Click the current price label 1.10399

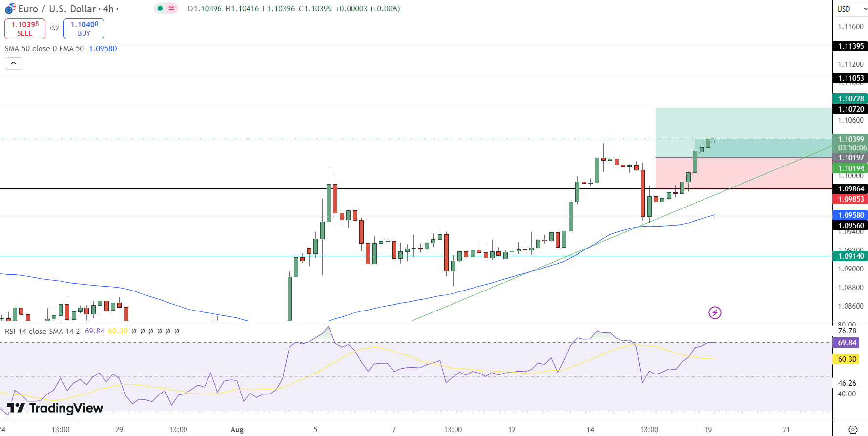coord(850,139)
